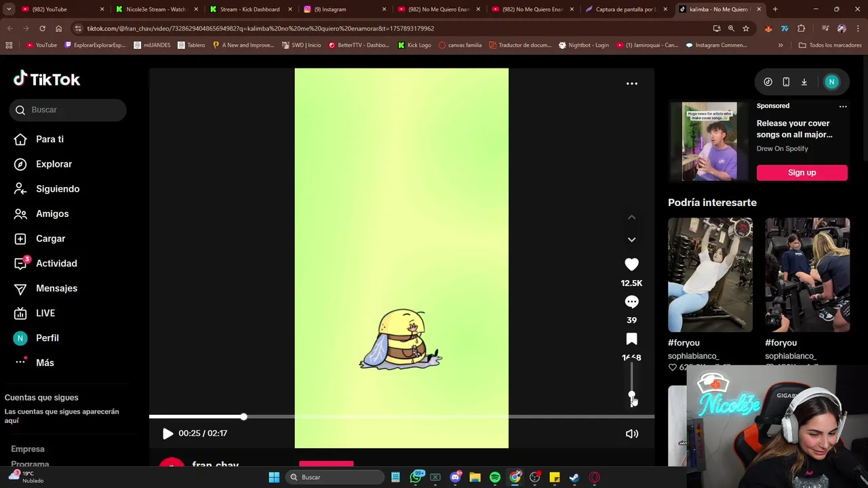868x488 pixels.
Task: Open the video's three-dot options menu
Action: pos(631,83)
